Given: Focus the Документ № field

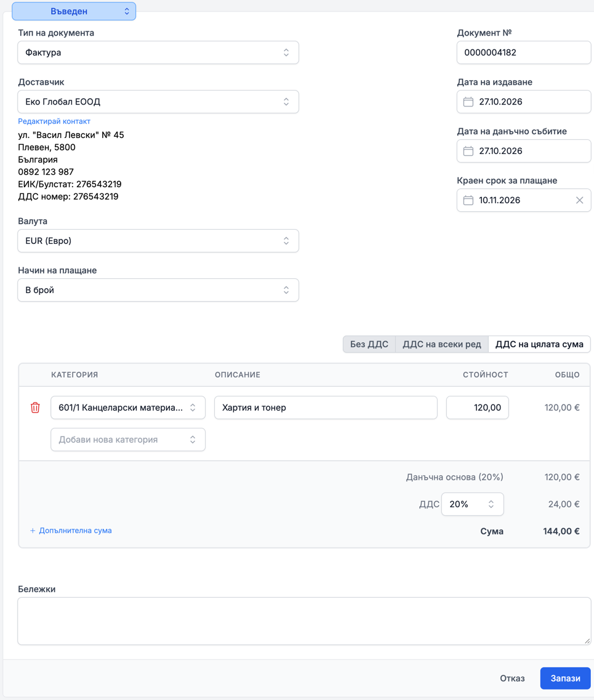Looking at the screenshot, I should click(524, 53).
